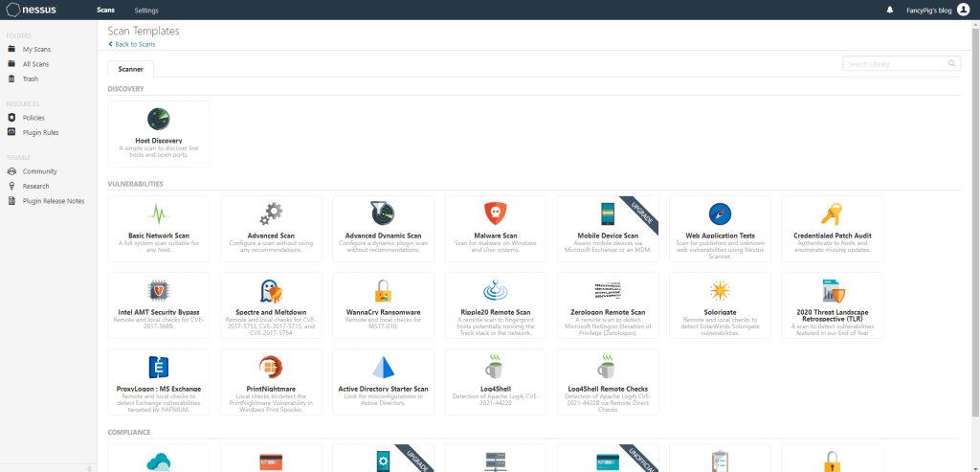The image size is (980, 472).
Task: Open Plugin Rules in sidebar
Action: pyautogui.click(x=40, y=132)
